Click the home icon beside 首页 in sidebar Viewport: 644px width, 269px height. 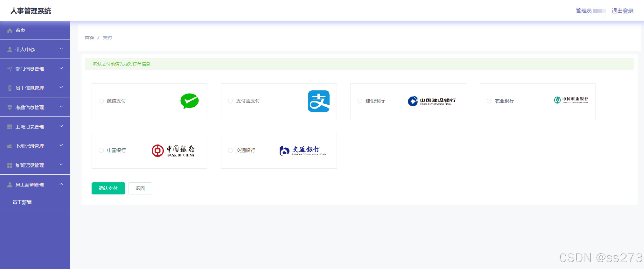coord(10,31)
